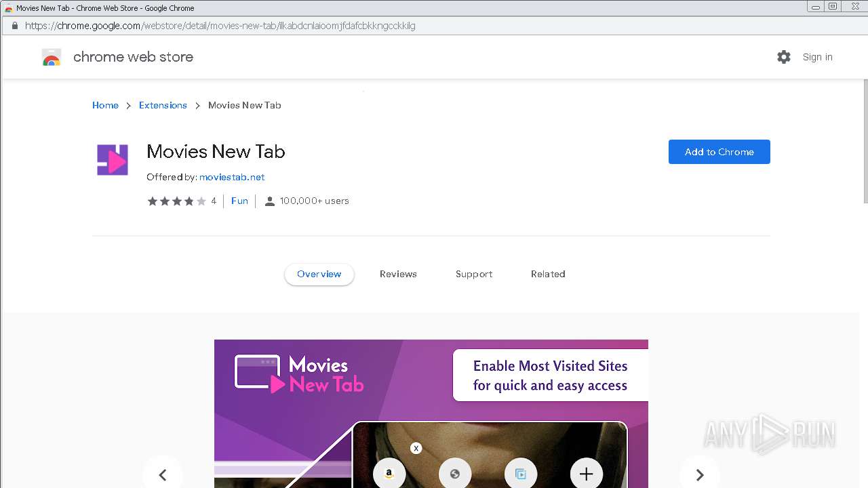The height and width of the screenshot is (488, 868).
Task: Click the plus add-shortcut icon in preview
Action: click(x=587, y=474)
